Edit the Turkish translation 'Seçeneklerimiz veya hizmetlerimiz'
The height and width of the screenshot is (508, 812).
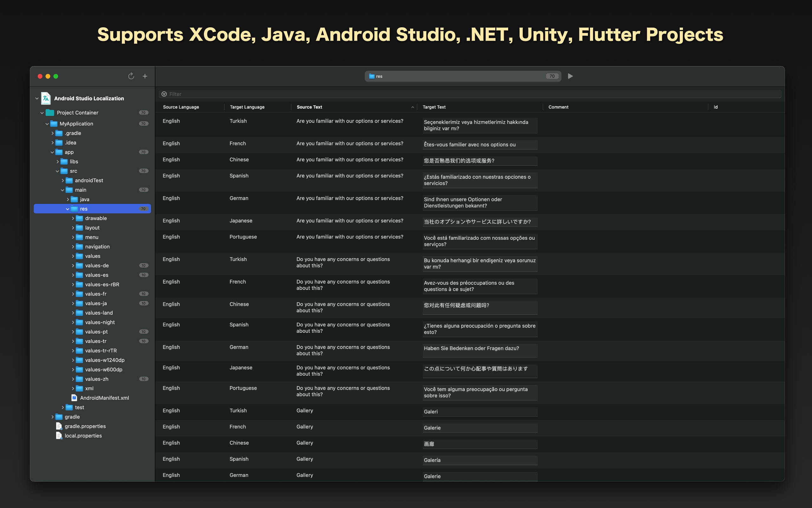click(480, 125)
